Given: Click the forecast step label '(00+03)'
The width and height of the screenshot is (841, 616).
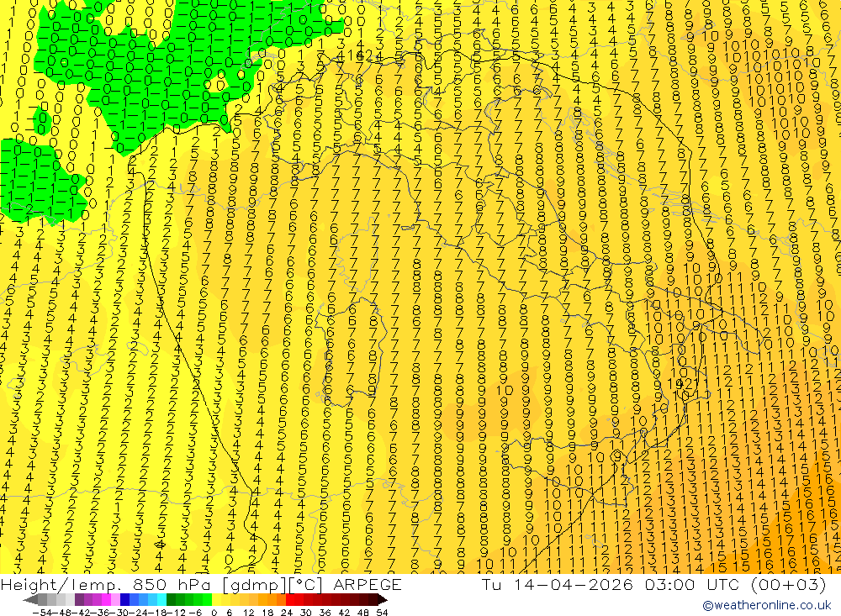Looking at the screenshot, I should (x=788, y=584).
